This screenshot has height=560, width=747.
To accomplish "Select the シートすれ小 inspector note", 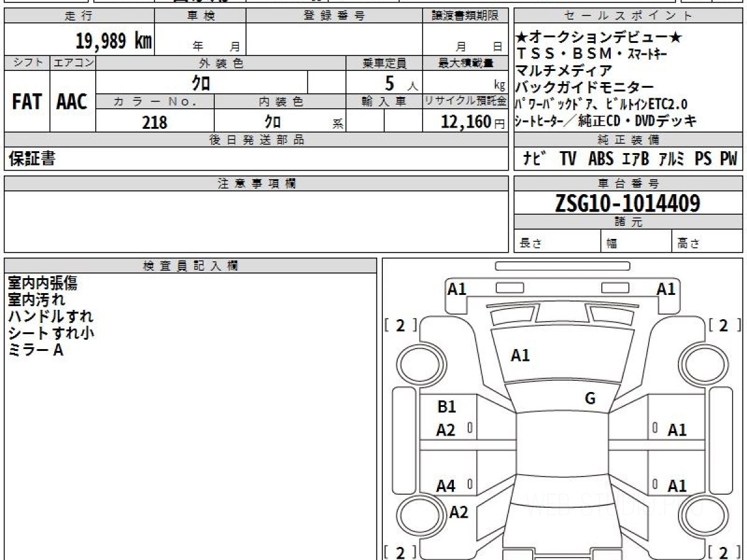I will pyautogui.click(x=51, y=334).
